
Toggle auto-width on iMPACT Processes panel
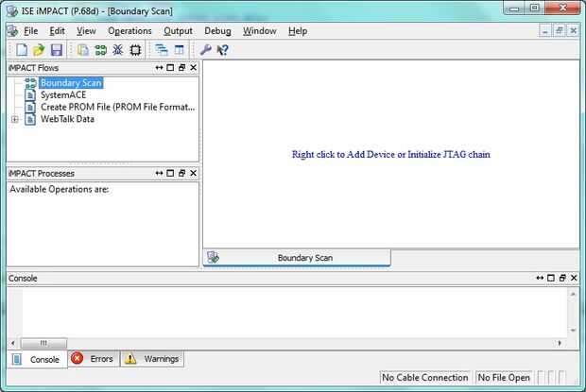pos(159,173)
